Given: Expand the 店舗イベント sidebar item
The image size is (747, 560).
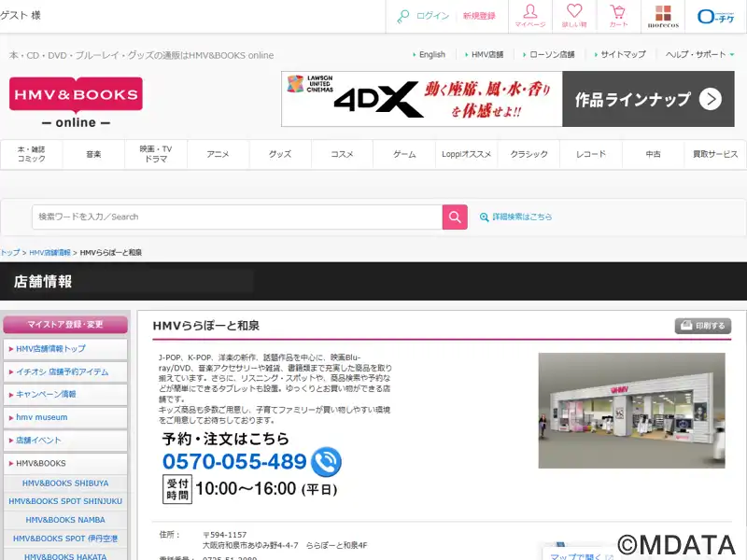Looking at the screenshot, I should click(65, 441).
